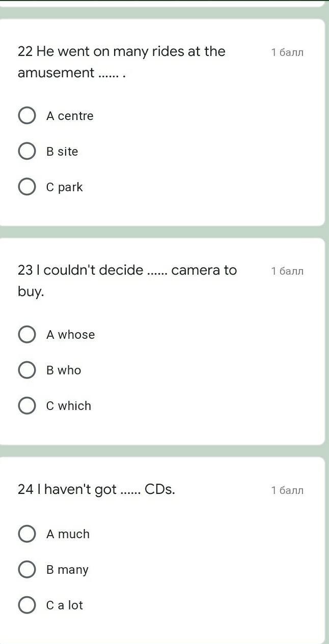
Task: Click the 'C park' answer label text
Action: [64, 187]
